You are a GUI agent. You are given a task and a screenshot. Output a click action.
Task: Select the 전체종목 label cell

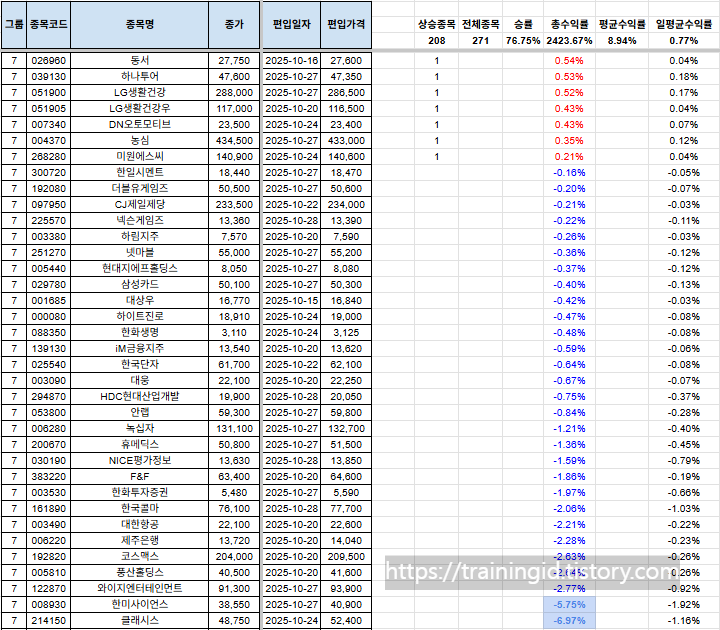pos(480,24)
